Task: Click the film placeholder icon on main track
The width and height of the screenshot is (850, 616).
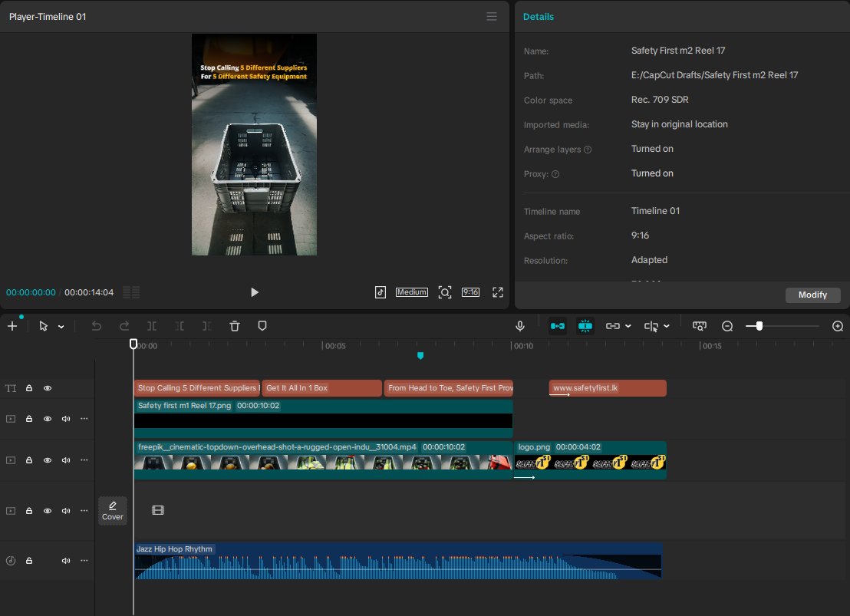Action: (158, 510)
